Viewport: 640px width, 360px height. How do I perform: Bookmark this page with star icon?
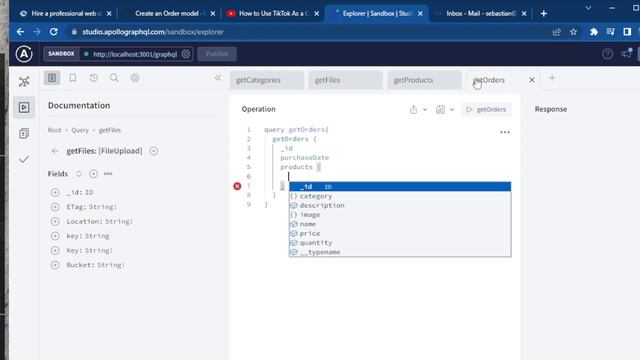coord(573,32)
